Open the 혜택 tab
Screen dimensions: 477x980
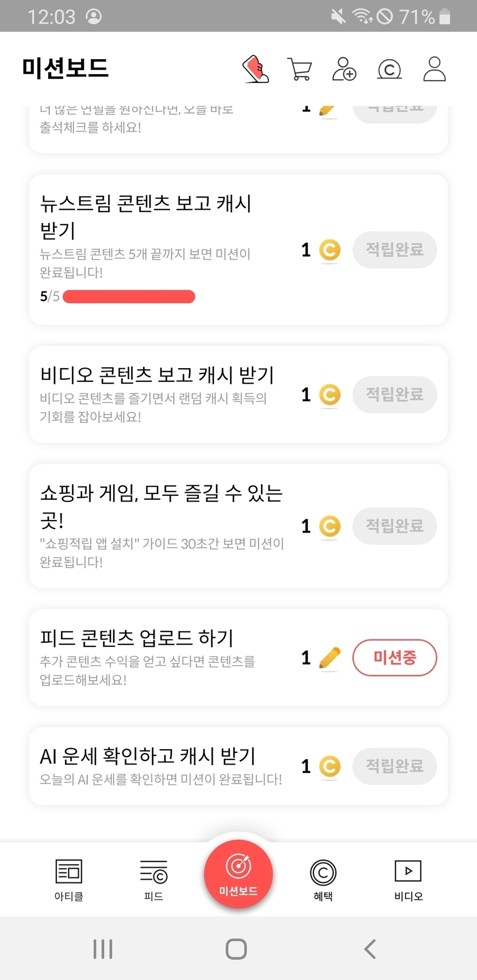pos(323,879)
